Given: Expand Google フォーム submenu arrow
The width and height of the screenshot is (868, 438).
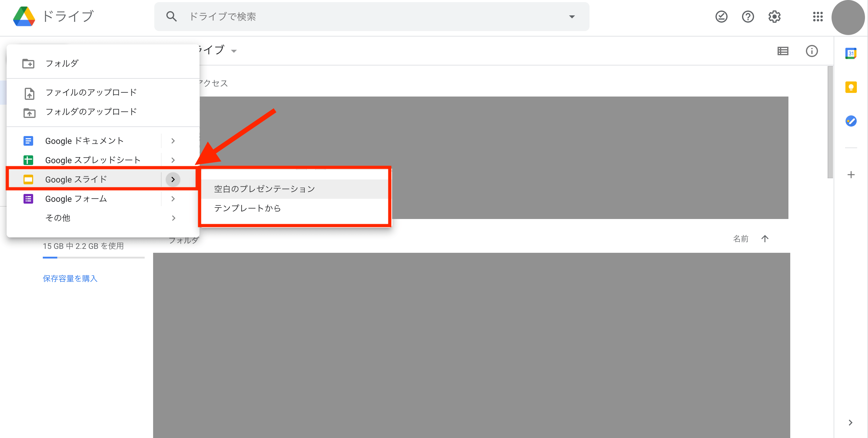Looking at the screenshot, I should 173,198.
